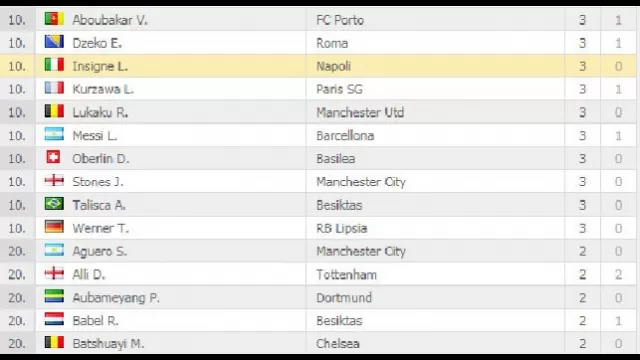The image size is (640, 360).
Task: Click the Italy flag beside Insigne L.
Action: click(54, 65)
